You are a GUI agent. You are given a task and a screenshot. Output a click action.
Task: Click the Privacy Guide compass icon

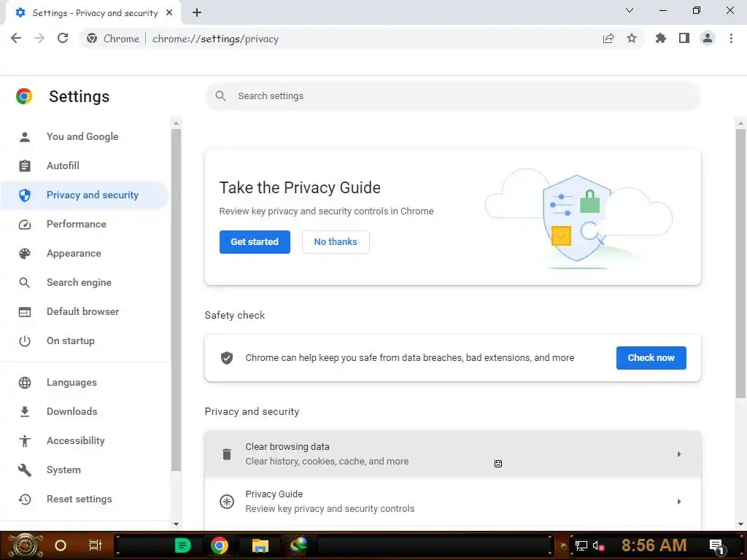pyautogui.click(x=227, y=502)
